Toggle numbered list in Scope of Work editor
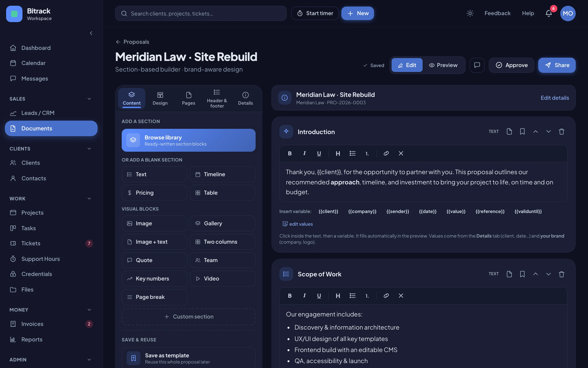 click(x=367, y=296)
